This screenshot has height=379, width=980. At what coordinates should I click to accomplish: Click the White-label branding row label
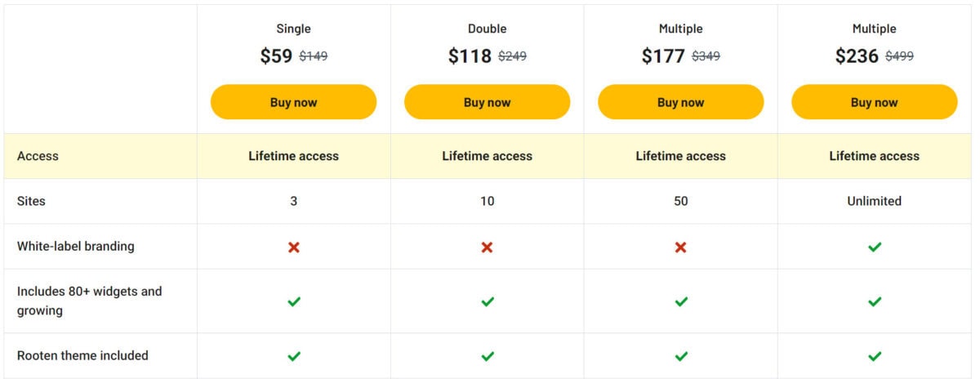pyautogui.click(x=76, y=246)
